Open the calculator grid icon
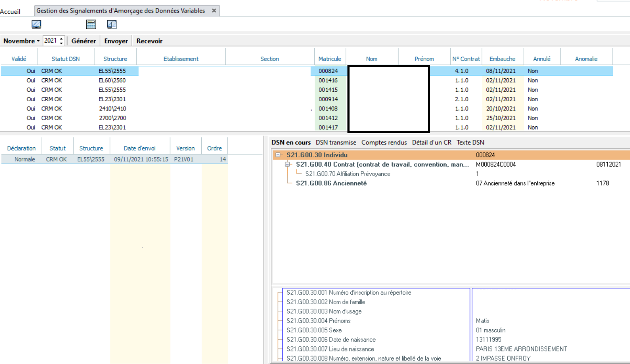Screen dimensions: 630x364 pyautogui.click(x=91, y=24)
